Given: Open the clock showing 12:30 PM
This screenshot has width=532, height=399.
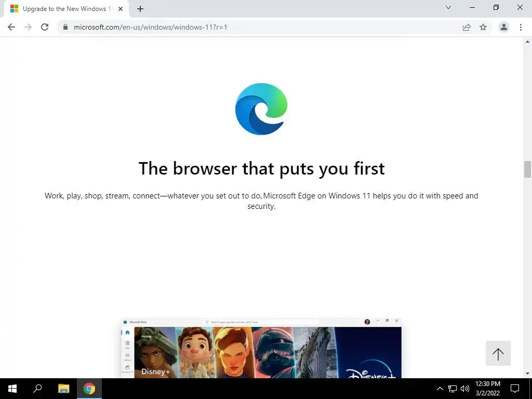Looking at the screenshot, I should click(x=487, y=389).
